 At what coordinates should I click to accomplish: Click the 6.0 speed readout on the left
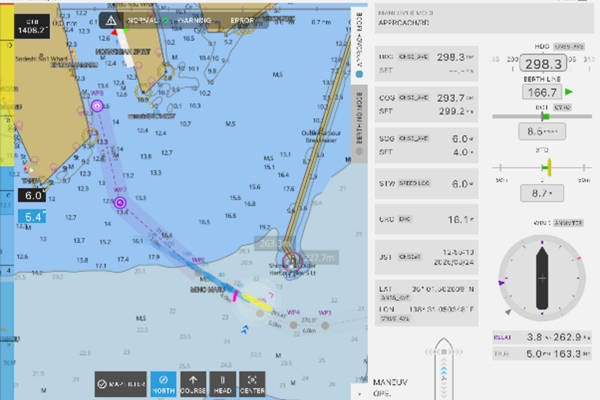32,197
